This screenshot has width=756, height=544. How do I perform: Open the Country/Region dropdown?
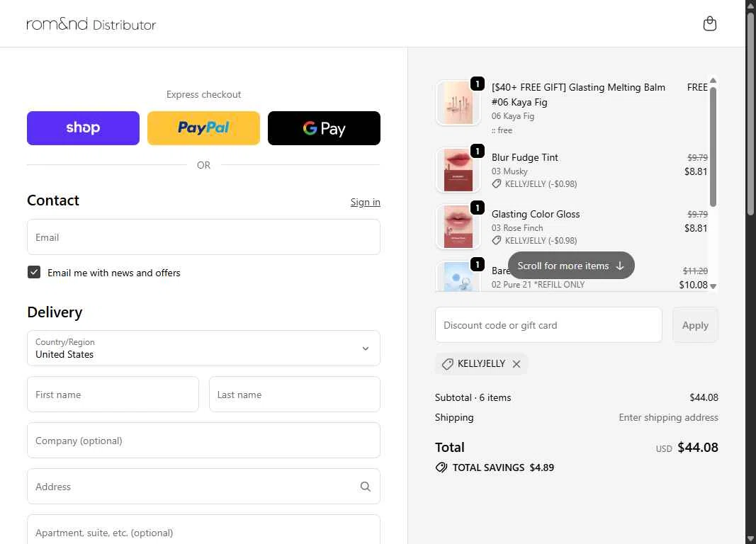pos(203,348)
